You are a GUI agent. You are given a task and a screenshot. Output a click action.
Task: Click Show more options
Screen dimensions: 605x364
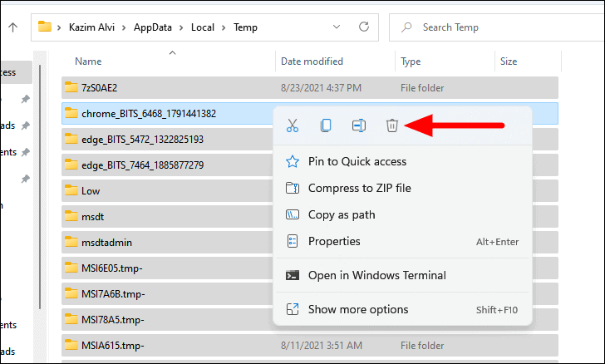pyautogui.click(x=402, y=309)
